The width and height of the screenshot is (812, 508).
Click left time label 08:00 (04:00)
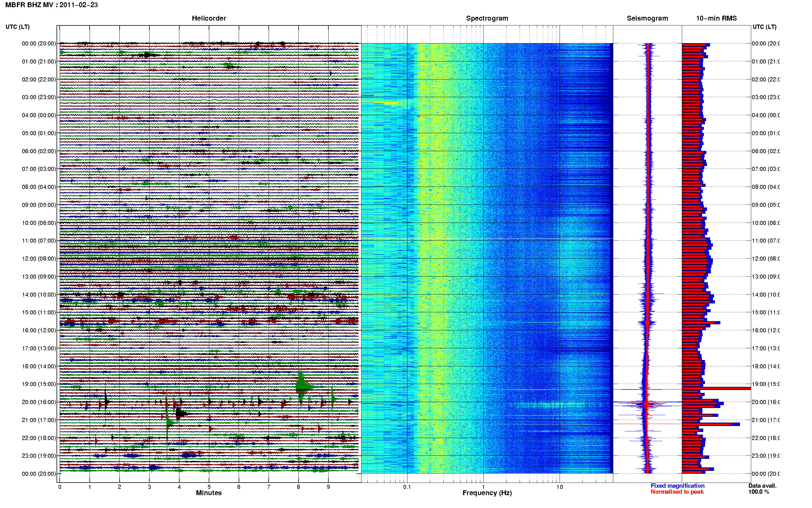39,187
